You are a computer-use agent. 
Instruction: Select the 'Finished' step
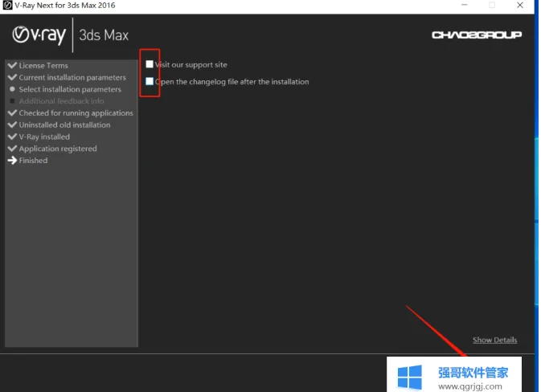[33, 161]
